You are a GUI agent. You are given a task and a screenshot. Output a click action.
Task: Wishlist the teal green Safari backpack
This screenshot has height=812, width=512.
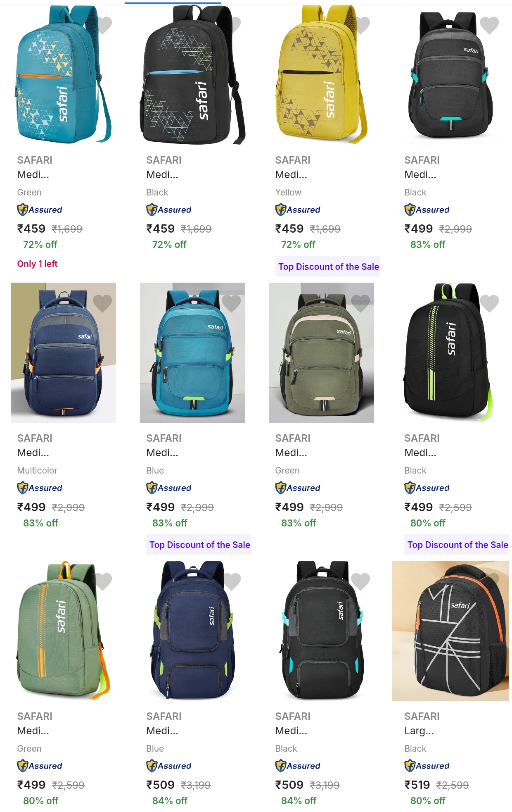[103, 25]
